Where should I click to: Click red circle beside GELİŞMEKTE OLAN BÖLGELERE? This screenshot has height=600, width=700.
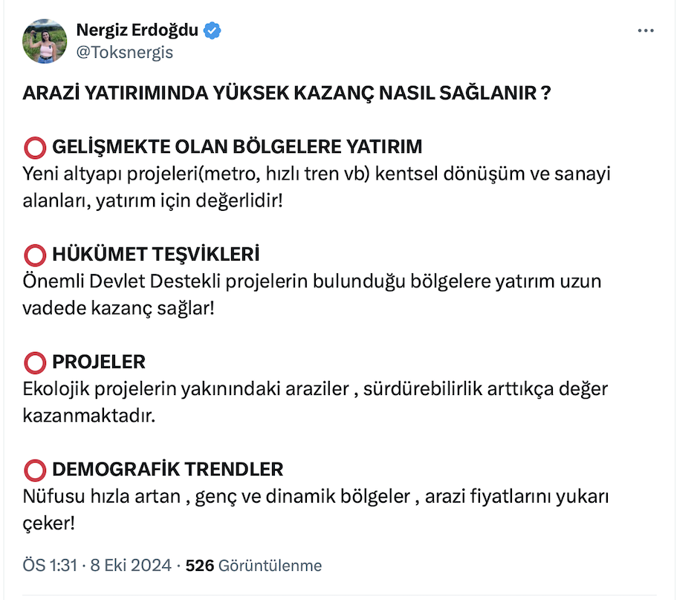click(x=35, y=147)
